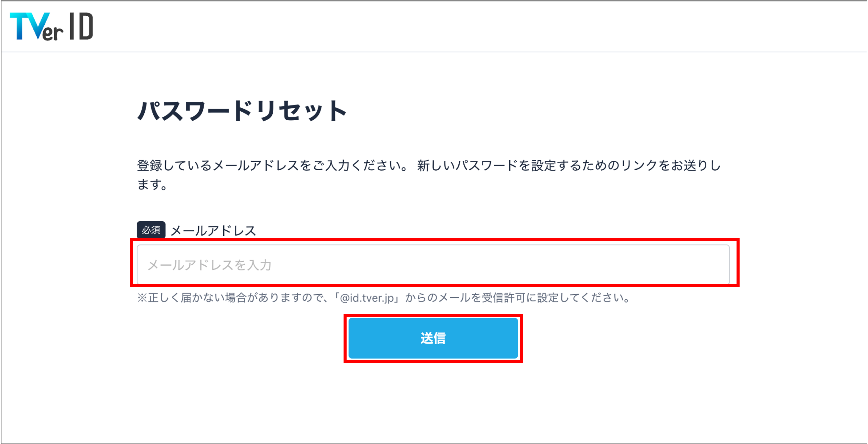Viewport: 868px width, 444px height.
Task: Click the TVer ID logo
Action: [x=52, y=26]
